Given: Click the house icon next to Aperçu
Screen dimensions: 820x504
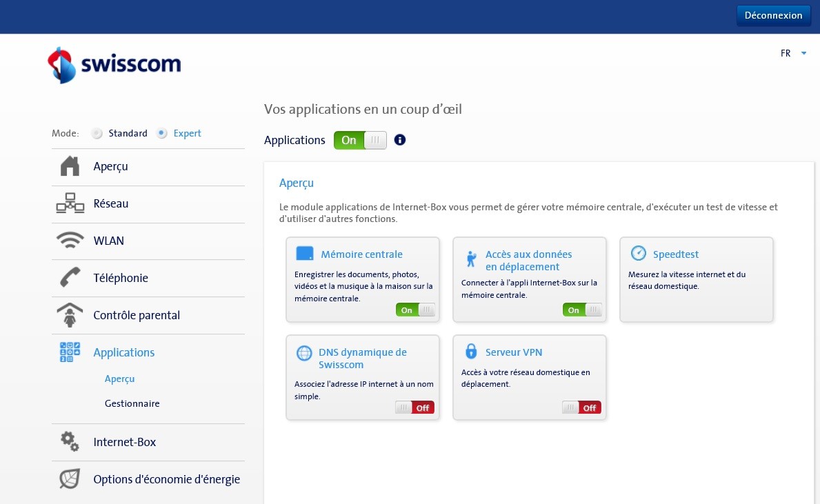Looking at the screenshot, I should coord(70,166).
